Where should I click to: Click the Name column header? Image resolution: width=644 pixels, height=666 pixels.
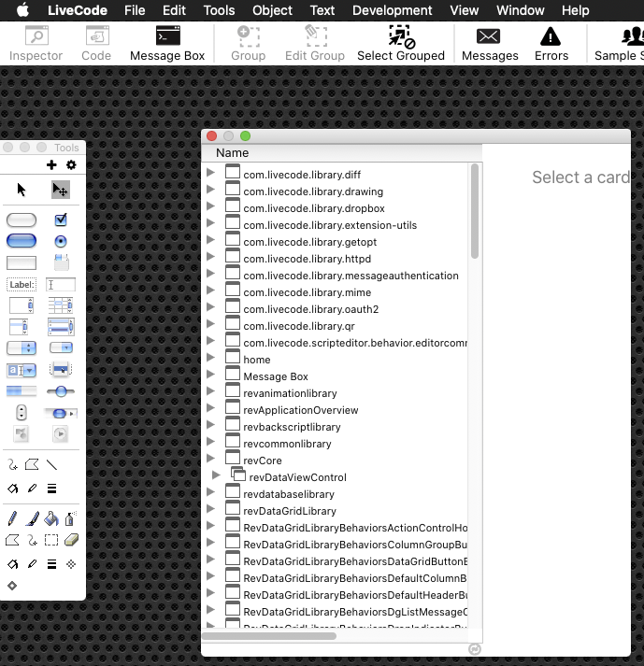point(233,153)
